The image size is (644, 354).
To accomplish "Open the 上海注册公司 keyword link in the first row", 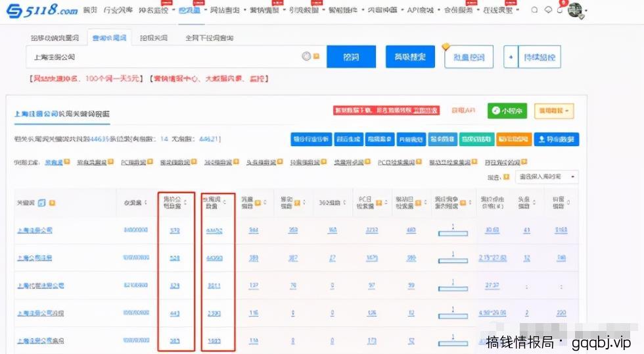I will (x=35, y=230).
